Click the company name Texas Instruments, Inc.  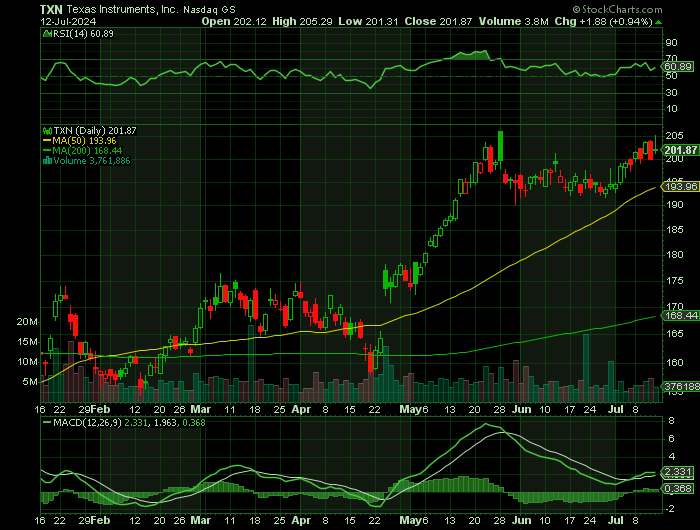[122, 9]
